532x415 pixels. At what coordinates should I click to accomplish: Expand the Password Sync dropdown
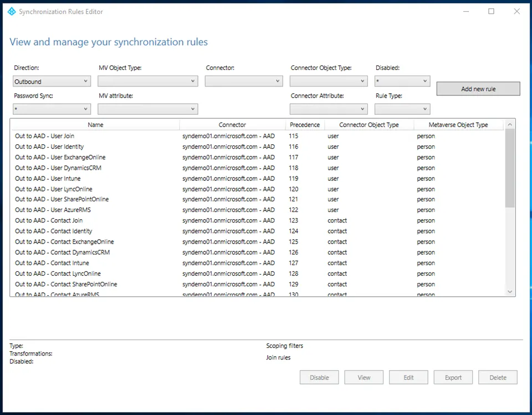52,109
